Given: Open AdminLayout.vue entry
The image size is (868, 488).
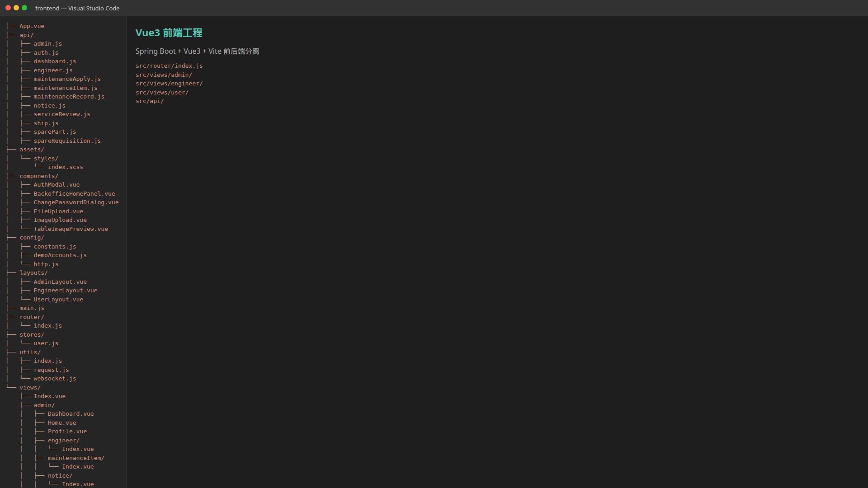Looking at the screenshot, I should click(60, 282).
